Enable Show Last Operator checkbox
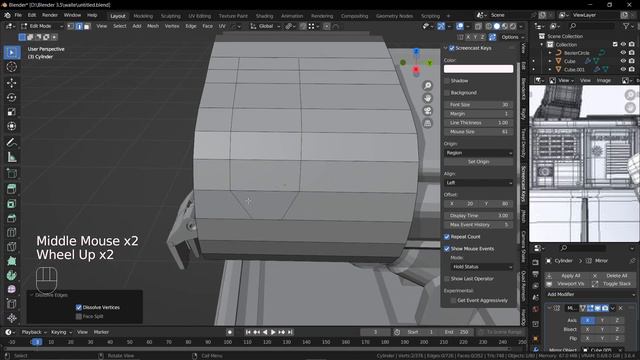 [x=447, y=279]
